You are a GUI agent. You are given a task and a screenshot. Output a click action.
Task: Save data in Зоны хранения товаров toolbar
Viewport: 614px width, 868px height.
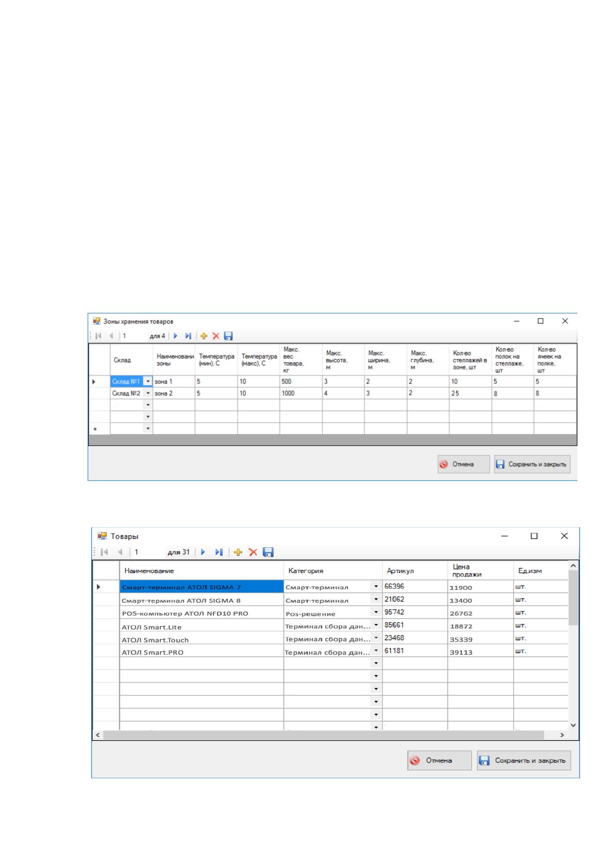(x=228, y=336)
